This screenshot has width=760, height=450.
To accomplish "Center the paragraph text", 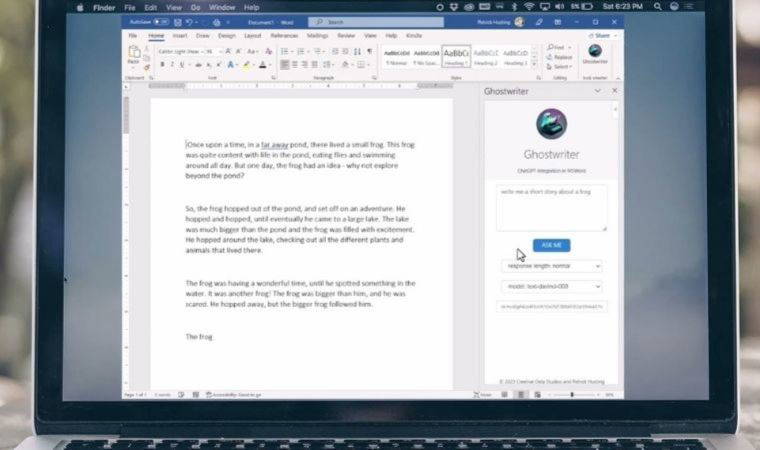I will [x=295, y=64].
